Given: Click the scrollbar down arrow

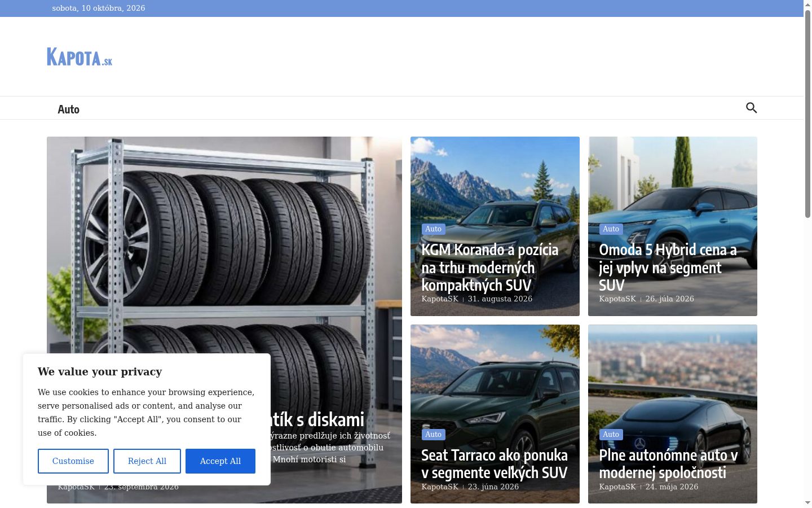Looking at the screenshot, I should pyautogui.click(x=807, y=503).
